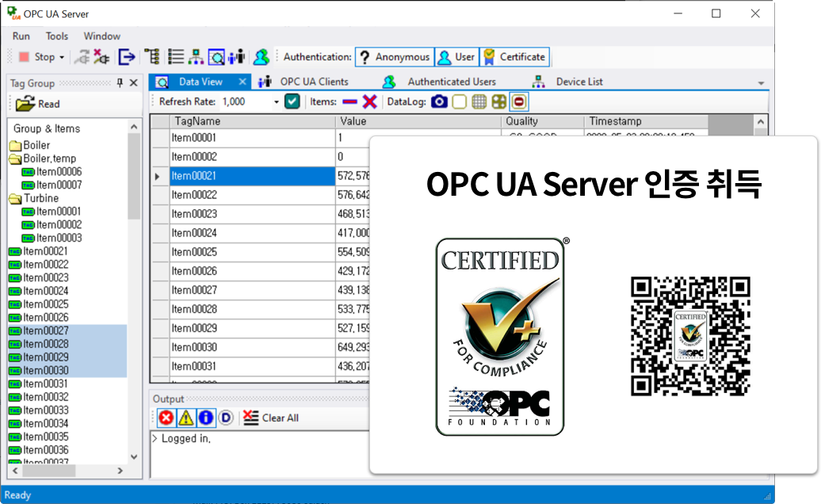This screenshot has width=821, height=504.
Task: Click the QR code image
Action: click(690, 337)
